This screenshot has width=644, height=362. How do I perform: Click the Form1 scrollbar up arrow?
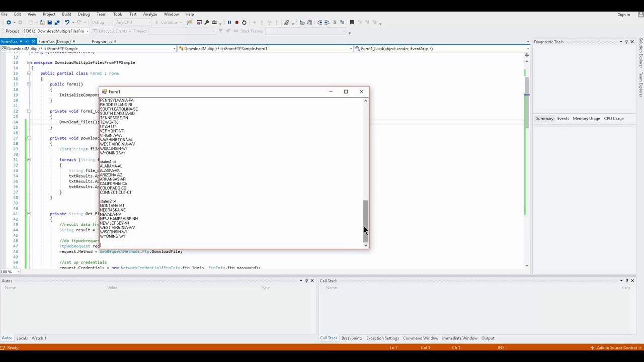pos(366,101)
